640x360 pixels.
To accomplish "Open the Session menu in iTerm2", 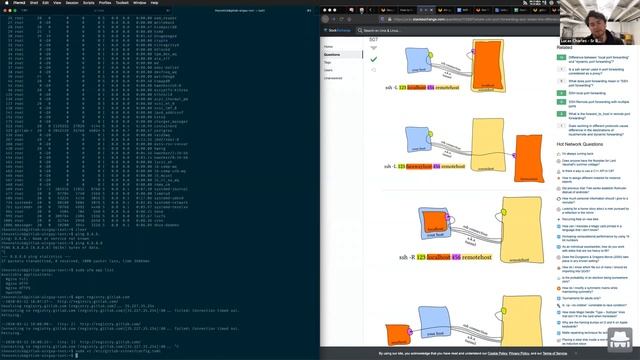I will click(72, 2).
